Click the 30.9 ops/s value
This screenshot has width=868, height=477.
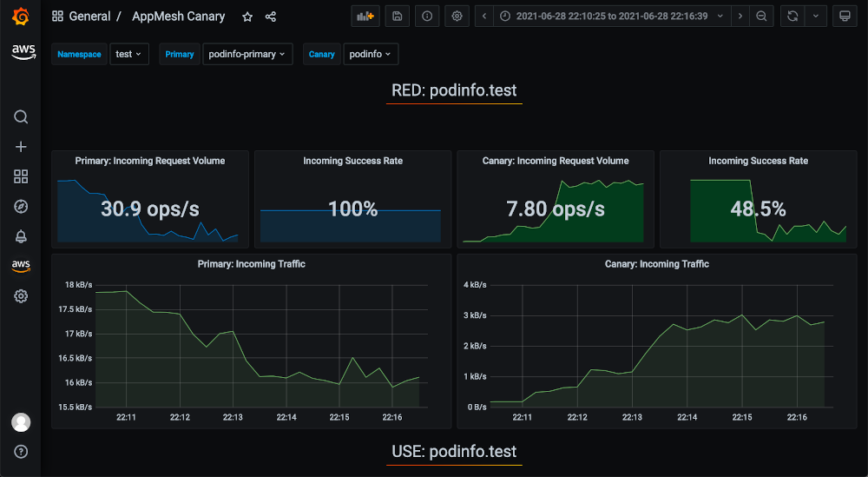(x=150, y=209)
